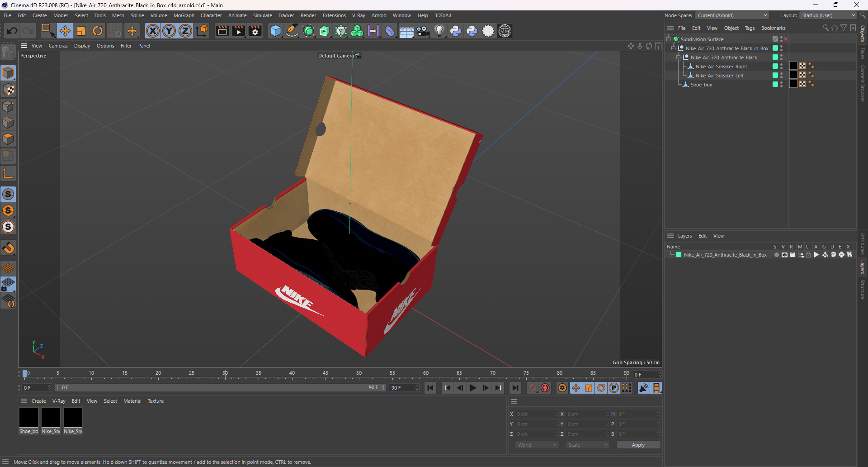Click Render View clapperboard icon
This screenshot has width=868, height=467.
click(222, 31)
